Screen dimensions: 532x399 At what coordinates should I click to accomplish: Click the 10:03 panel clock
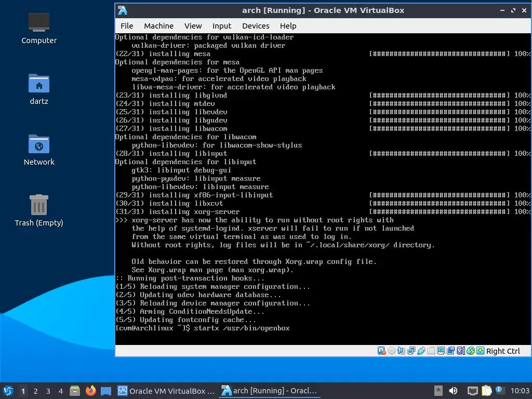click(520, 391)
